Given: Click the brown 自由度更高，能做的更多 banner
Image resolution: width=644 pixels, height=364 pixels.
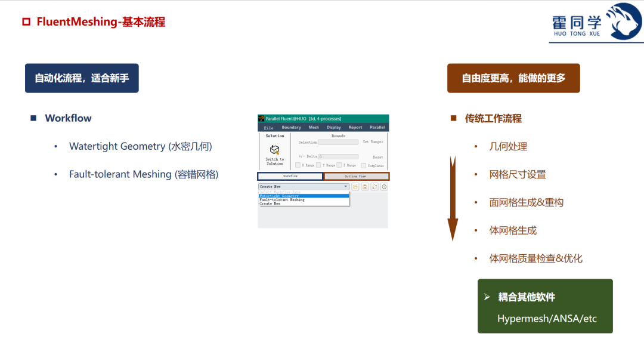Looking at the screenshot, I should tap(513, 78).
